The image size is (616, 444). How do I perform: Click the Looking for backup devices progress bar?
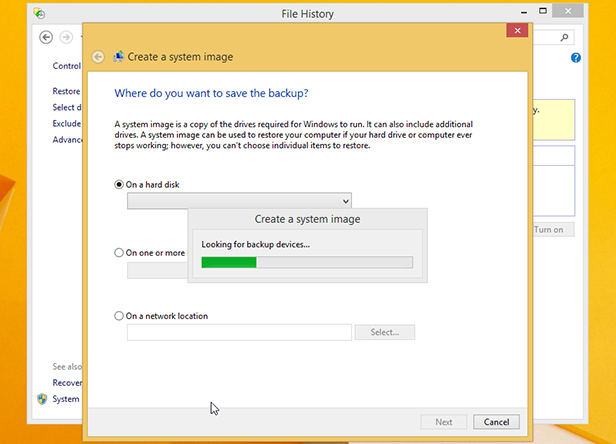[307, 262]
